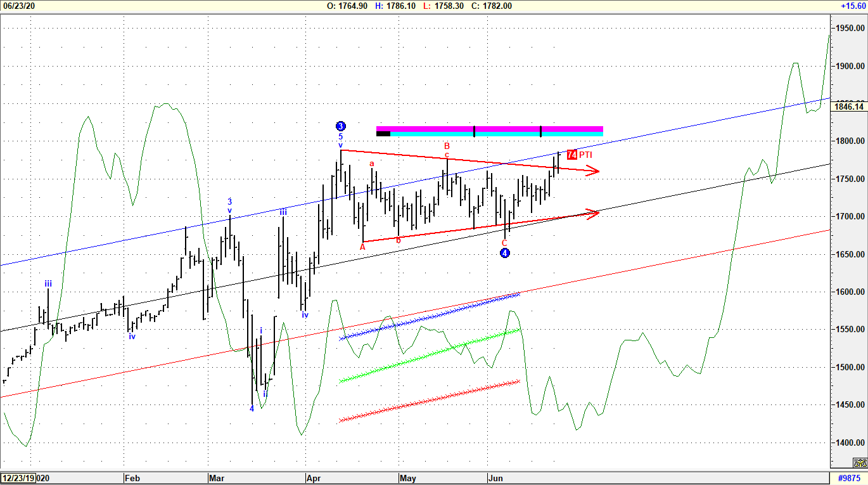Image resolution: width=868 pixels, height=485 pixels.
Task: Click the blue circled wave 3 marker
Action: 341,126
